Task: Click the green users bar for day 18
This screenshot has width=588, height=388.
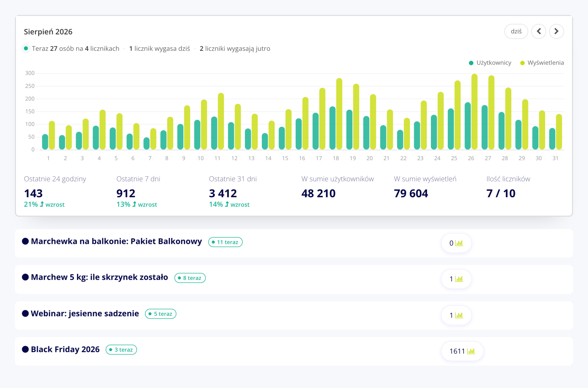Action: [333, 128]
